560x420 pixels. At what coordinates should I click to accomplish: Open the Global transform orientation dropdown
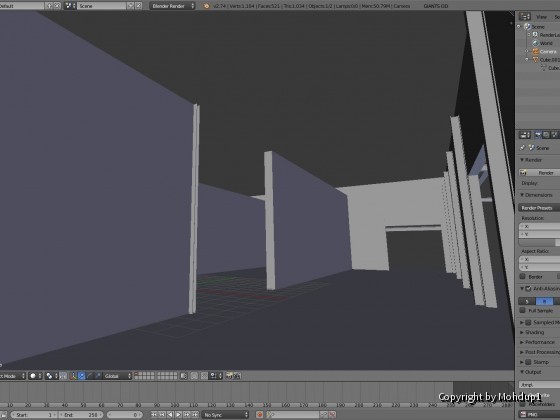[x=117, y=376]
